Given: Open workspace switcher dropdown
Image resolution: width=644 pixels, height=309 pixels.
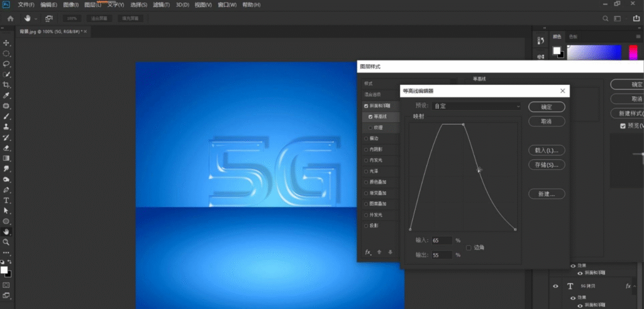Looking at the screenshot, I should 619,18.
